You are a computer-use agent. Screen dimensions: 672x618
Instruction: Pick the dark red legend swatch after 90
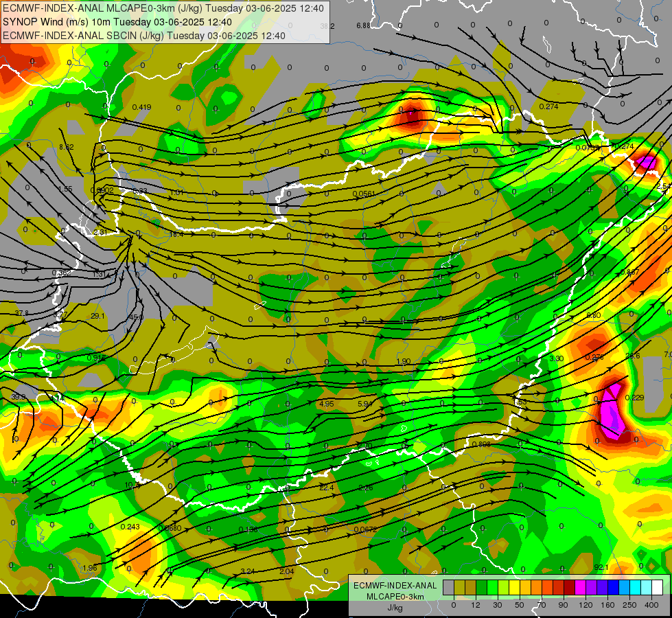tap(570, 588)
